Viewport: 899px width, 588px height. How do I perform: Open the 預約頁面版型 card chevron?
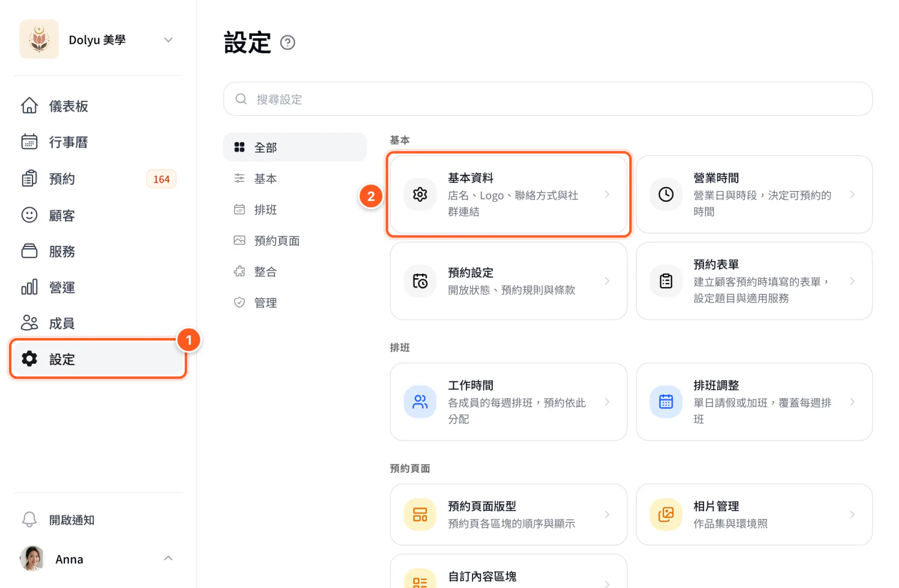pos(607,514)
